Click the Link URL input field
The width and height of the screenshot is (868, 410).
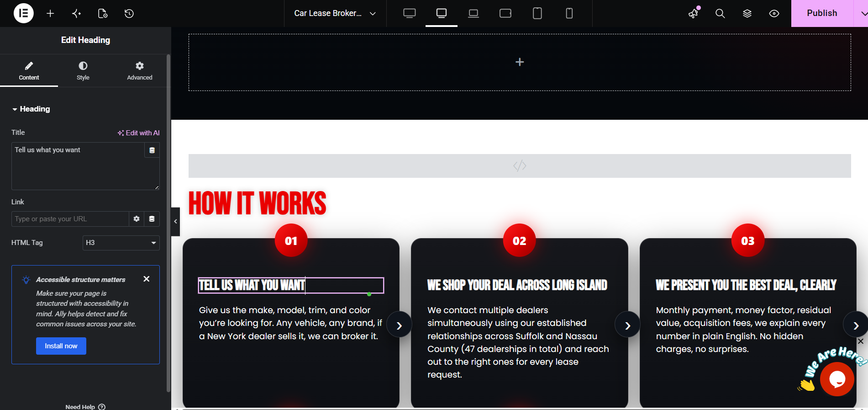point(70,219)
